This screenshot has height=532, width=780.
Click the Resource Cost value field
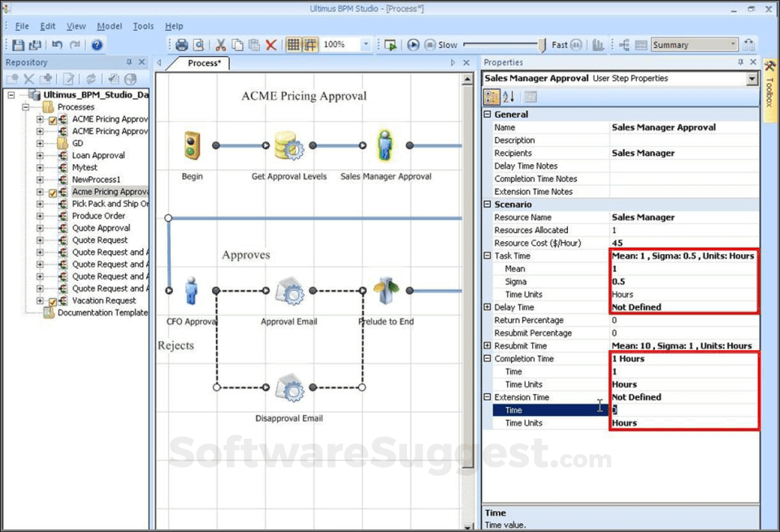[x=684, y=243]
